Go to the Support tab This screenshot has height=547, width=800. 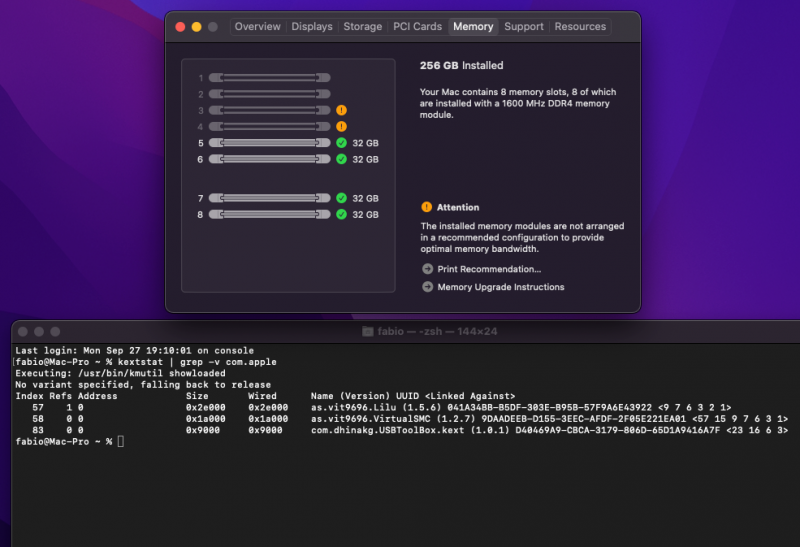(524, 27)
